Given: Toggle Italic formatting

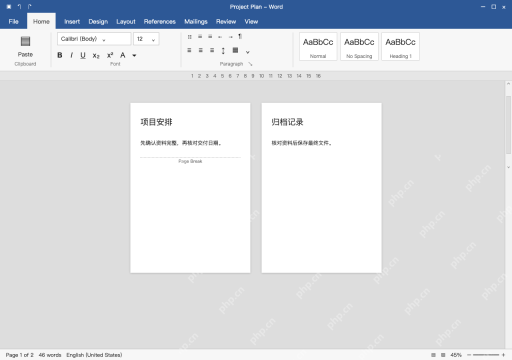Looking at the screenshot, I should (x=71, y=55).
